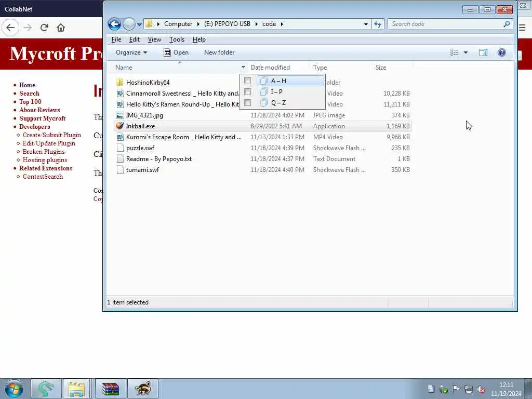This screenshot has width=532, height=399.
Task: Open the File menu
Action: pos(116,39)
